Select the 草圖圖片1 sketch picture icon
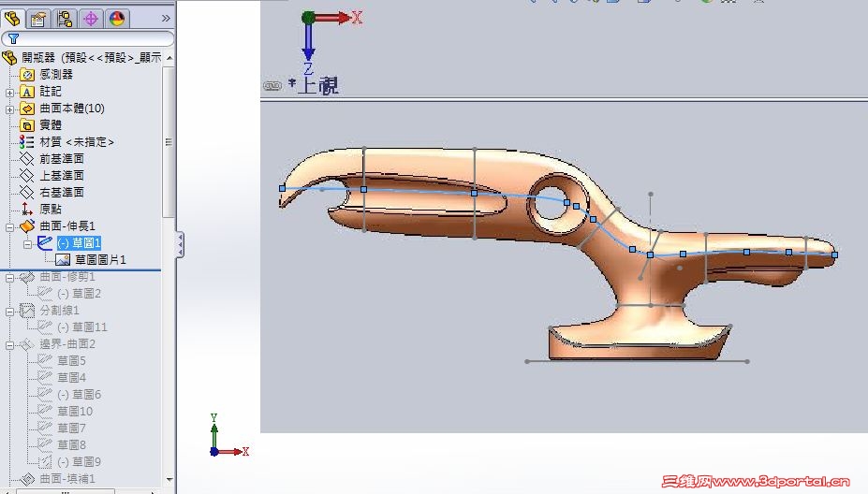Viewport: 868px width, 494px height. (62, 259)
